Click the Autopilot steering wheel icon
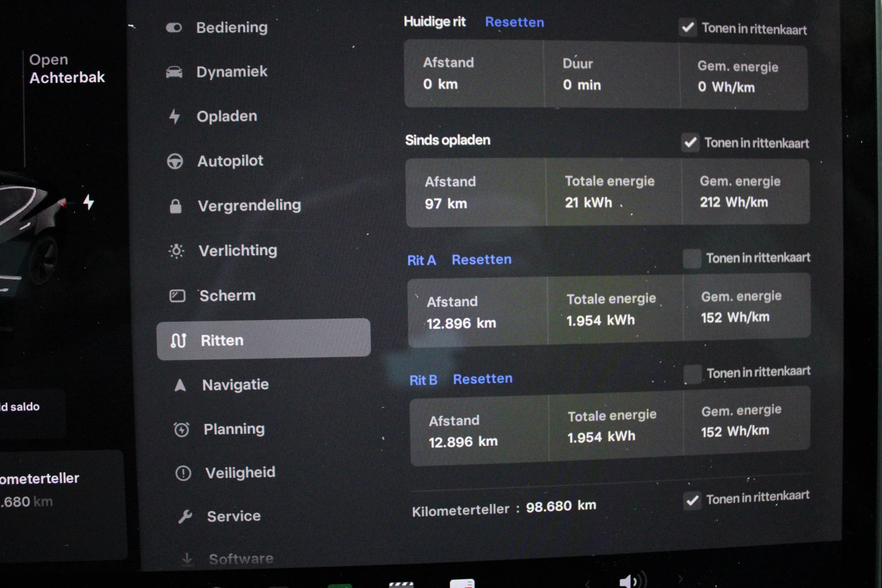Viewport: 882px width, 588px height. click(x=175, y=161)
